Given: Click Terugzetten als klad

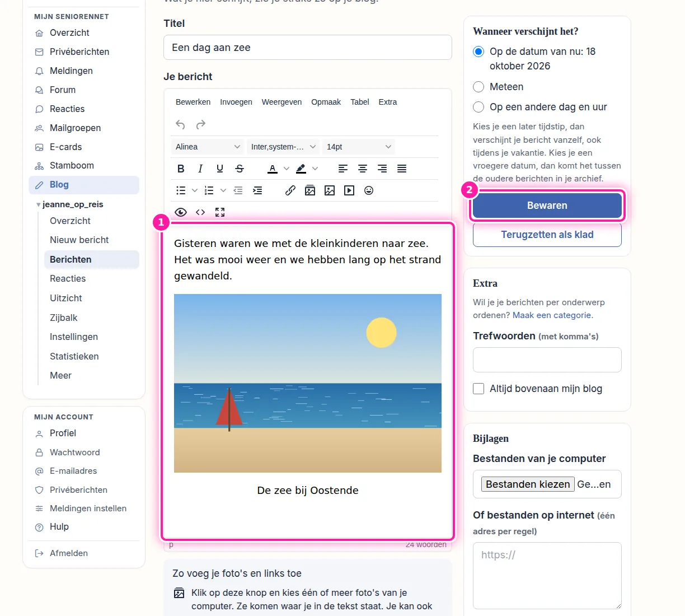Looking at the screenshot, I should coord(547,235).
